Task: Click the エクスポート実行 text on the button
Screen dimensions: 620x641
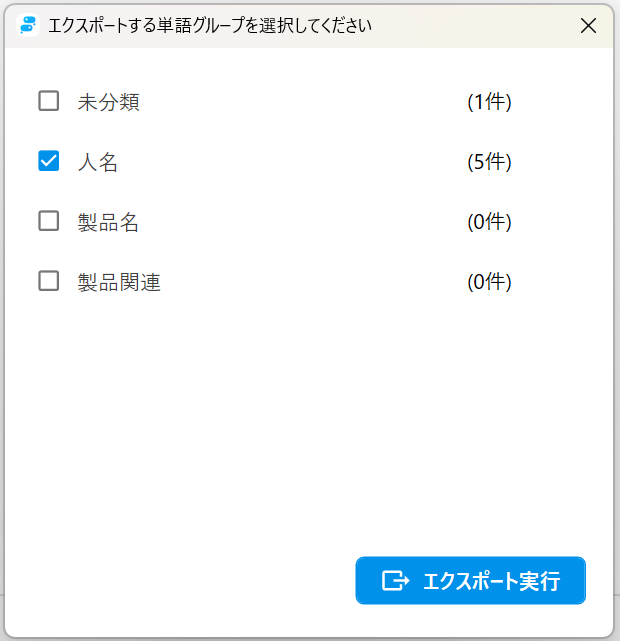Action: click(x=491, y=581)
